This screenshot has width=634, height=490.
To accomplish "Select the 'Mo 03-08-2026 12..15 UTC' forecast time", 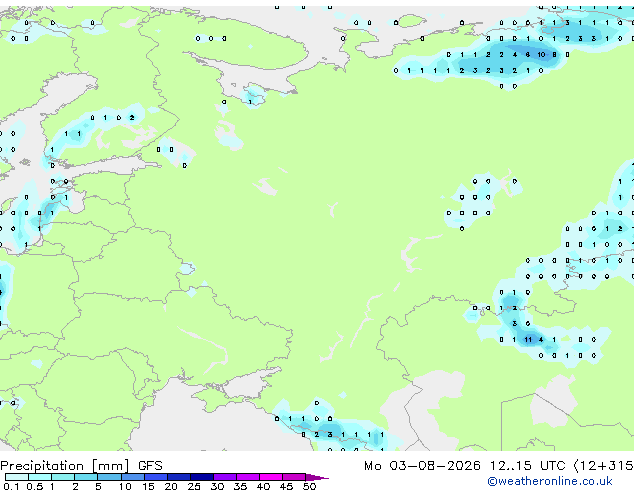I will (465, 466).
